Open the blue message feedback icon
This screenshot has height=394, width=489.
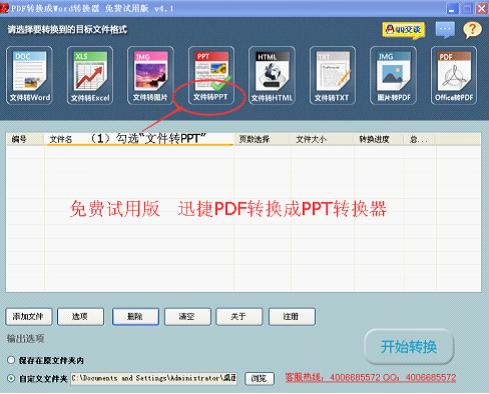pos(445,30)
